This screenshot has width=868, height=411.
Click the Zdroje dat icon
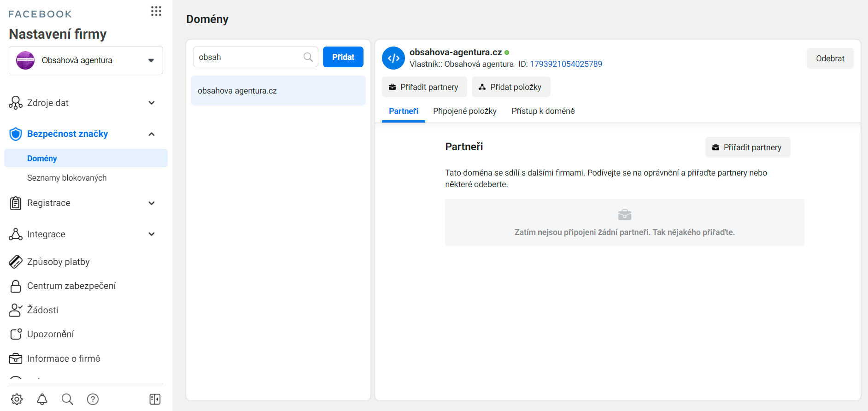coord(16,103)
